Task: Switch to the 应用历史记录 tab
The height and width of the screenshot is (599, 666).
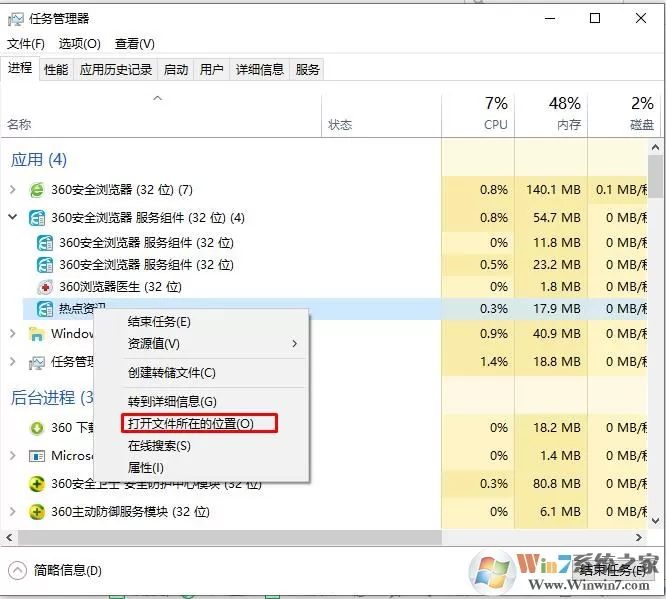Action: [116, 69]
